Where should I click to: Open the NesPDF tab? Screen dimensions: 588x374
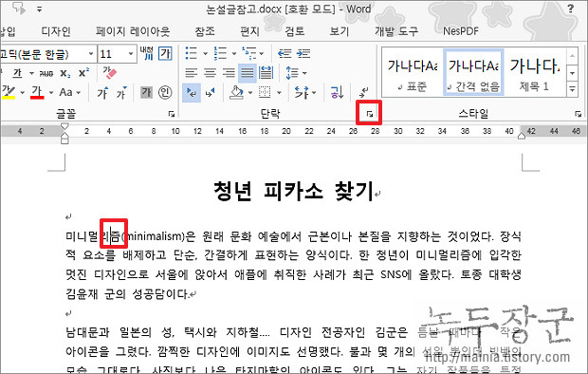[461, 31]
